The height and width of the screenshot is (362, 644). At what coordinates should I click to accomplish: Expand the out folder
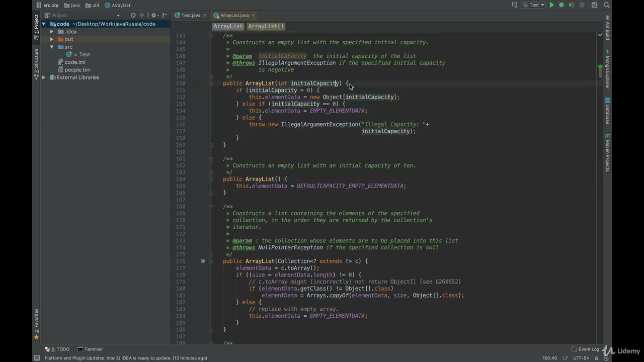51,39
